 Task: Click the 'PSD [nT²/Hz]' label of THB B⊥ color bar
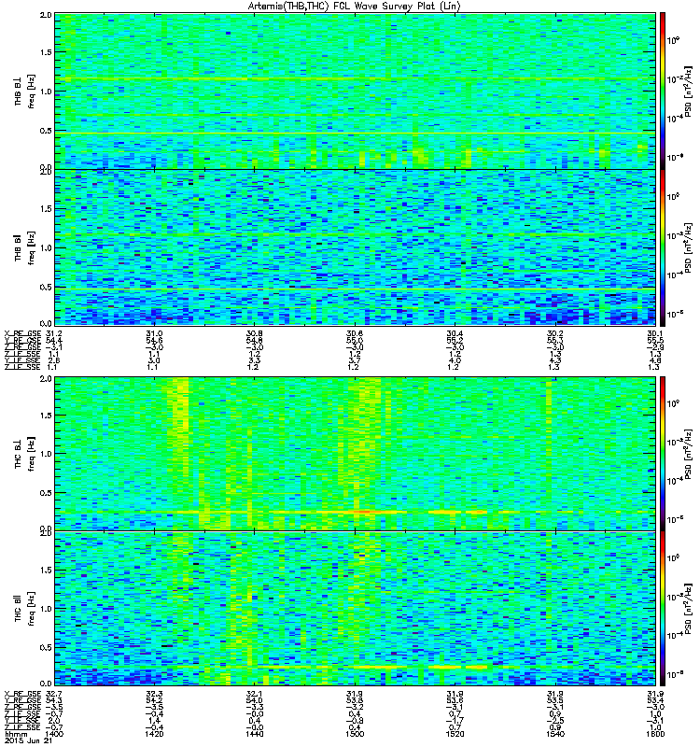689,92
